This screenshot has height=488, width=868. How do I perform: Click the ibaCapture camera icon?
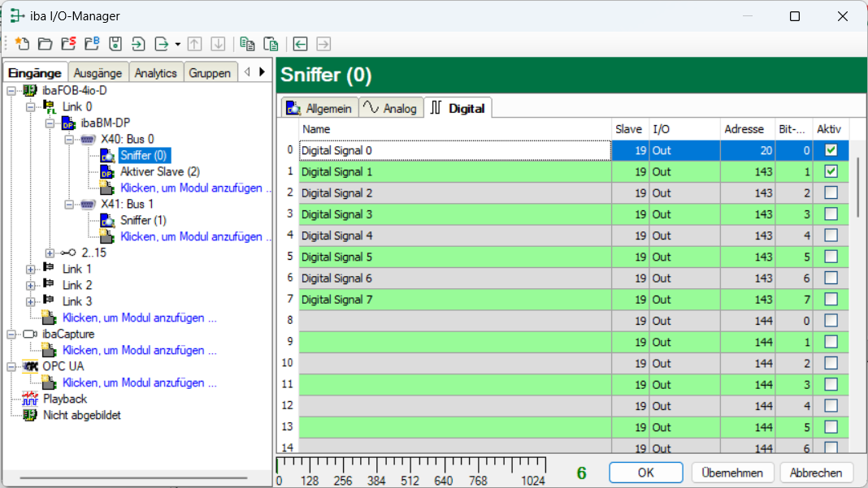click(30, 335)
